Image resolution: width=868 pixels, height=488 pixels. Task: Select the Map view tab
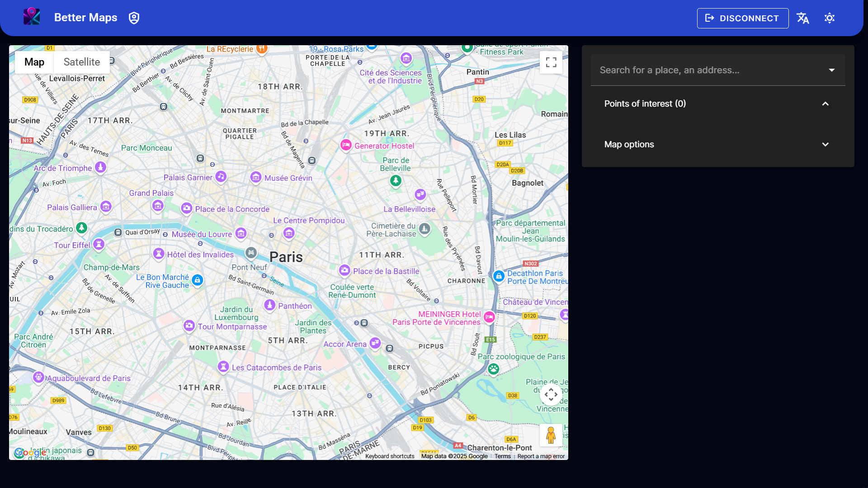34,62
